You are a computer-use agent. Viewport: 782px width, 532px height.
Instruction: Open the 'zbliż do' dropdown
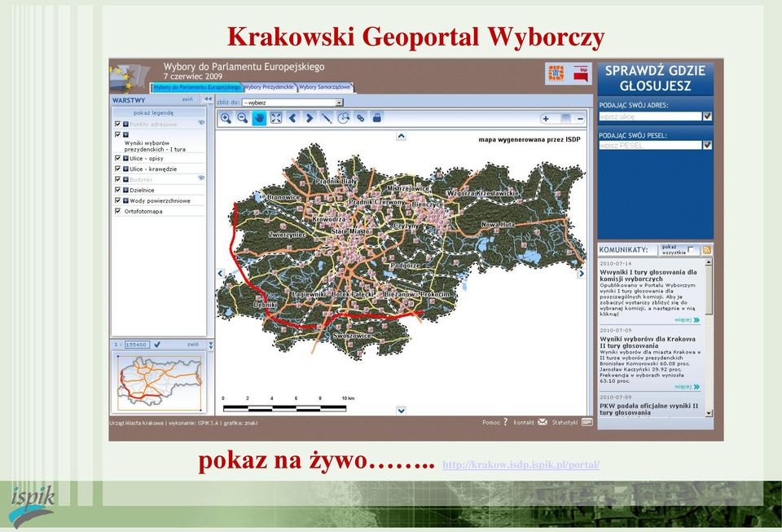(292, 103)
